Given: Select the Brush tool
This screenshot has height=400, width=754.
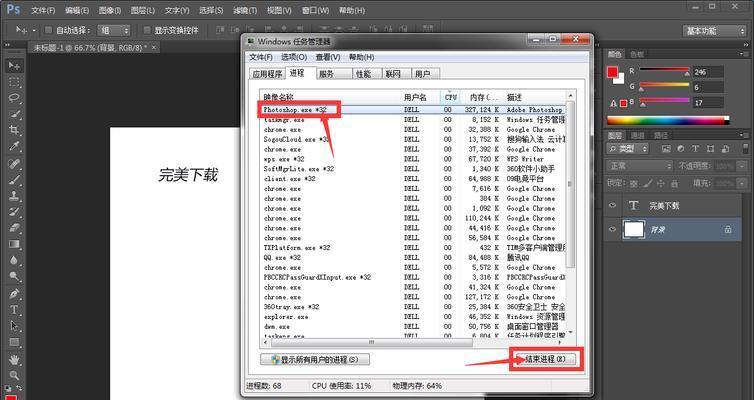Looking at the screenshot, I should click(x=14, y=180).
